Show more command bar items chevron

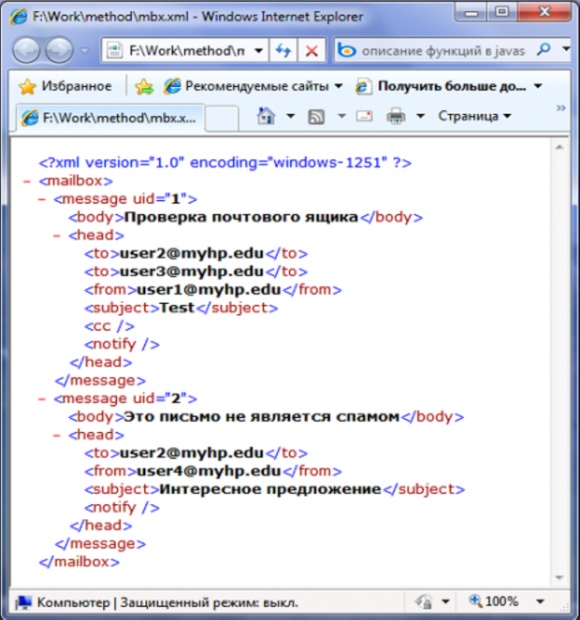click(561, 108)
